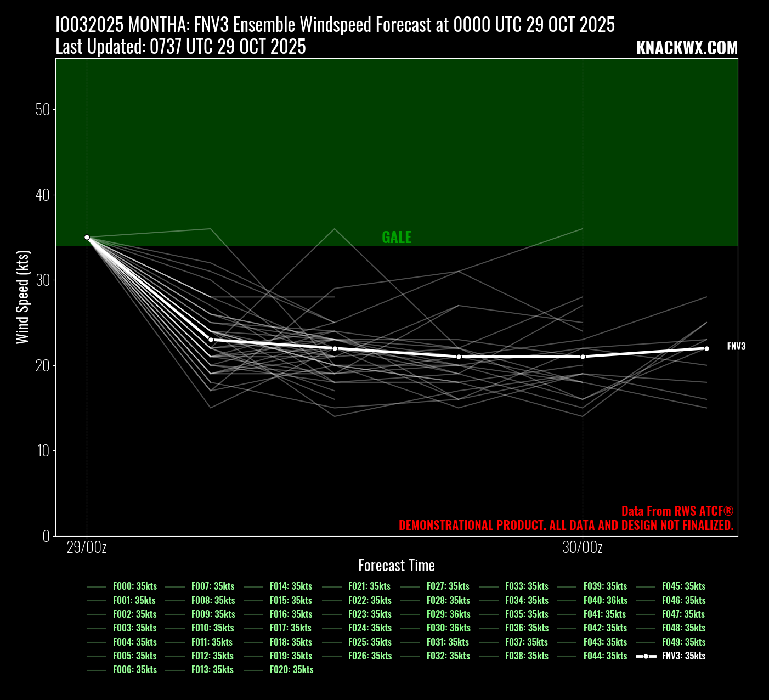The height and width of the screenshot is (700, 769).
Task: Select the F040: 36kts legend entry
Action: (605, 601)
